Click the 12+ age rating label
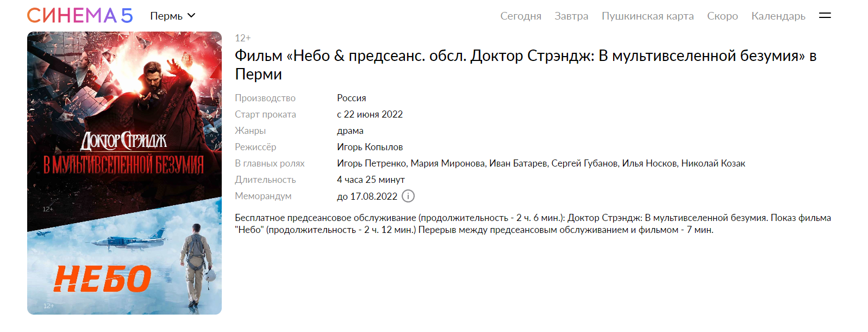This screenshot has height=332, width=868. 243,38
